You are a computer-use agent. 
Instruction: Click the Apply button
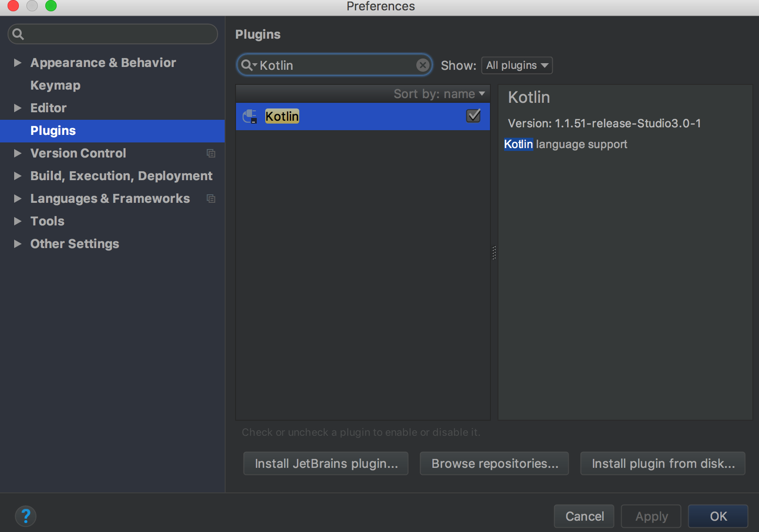(651, 516)
